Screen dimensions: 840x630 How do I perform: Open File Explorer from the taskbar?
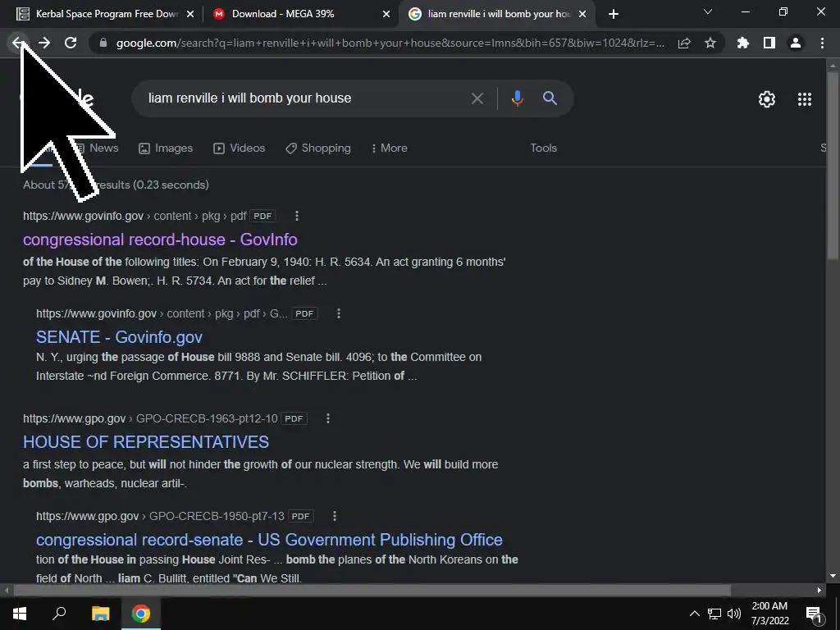pyautogui.click(x=100, y=614)
